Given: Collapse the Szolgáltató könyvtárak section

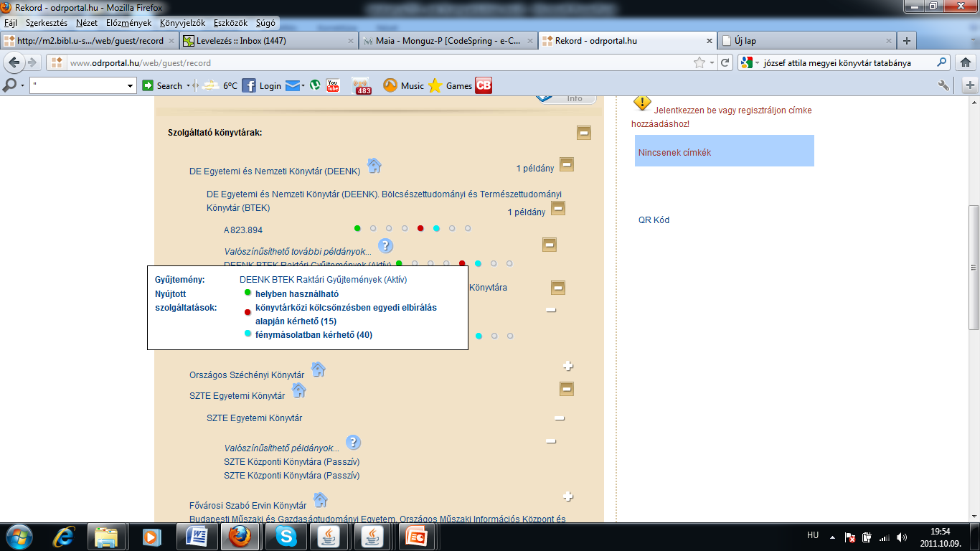Looking at the screenshot, I should (584, 132).
